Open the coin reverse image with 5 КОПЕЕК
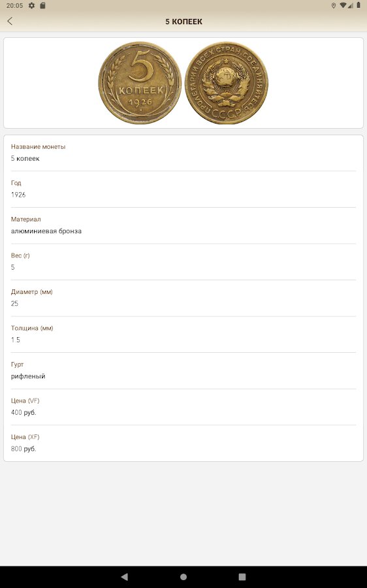 140,83
